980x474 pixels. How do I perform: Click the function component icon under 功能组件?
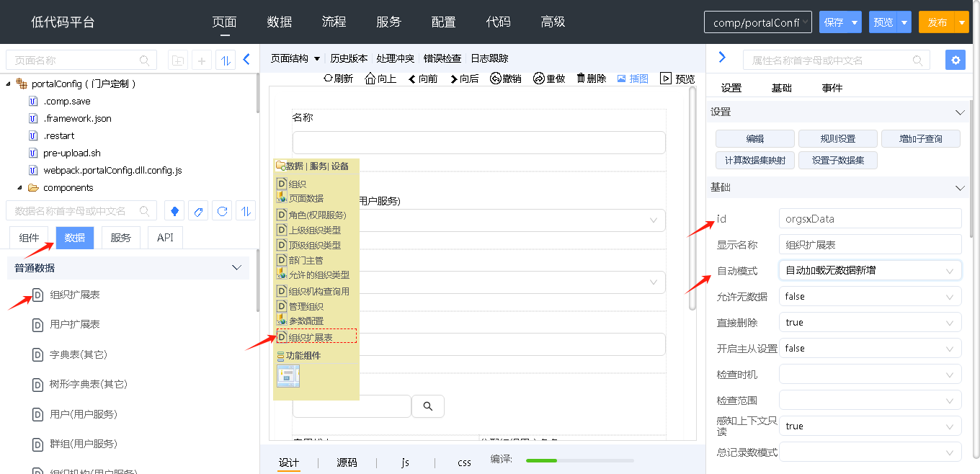[288, 375]
